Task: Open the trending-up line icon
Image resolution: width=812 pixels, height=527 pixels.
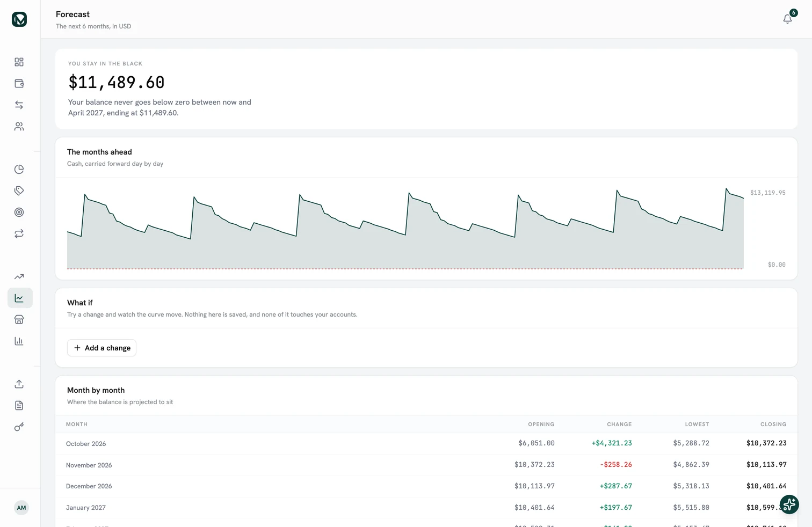Action: point(19,277)
